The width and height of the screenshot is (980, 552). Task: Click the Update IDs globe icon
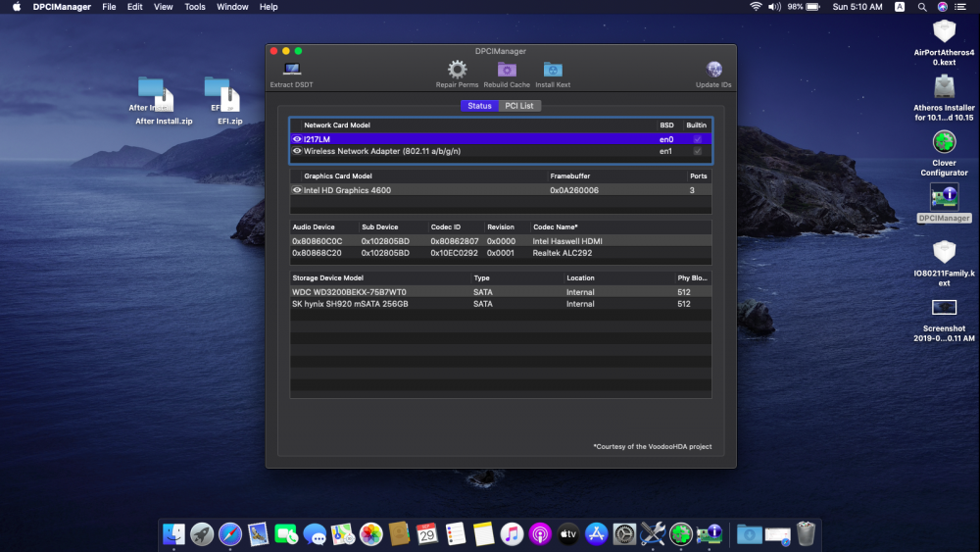coord(713,69)
